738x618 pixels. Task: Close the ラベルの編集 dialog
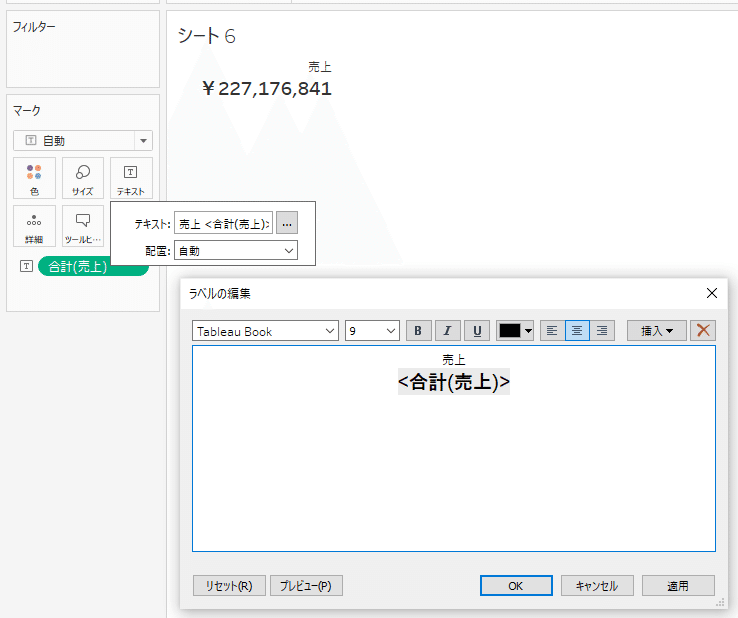(x=712, y=293)
